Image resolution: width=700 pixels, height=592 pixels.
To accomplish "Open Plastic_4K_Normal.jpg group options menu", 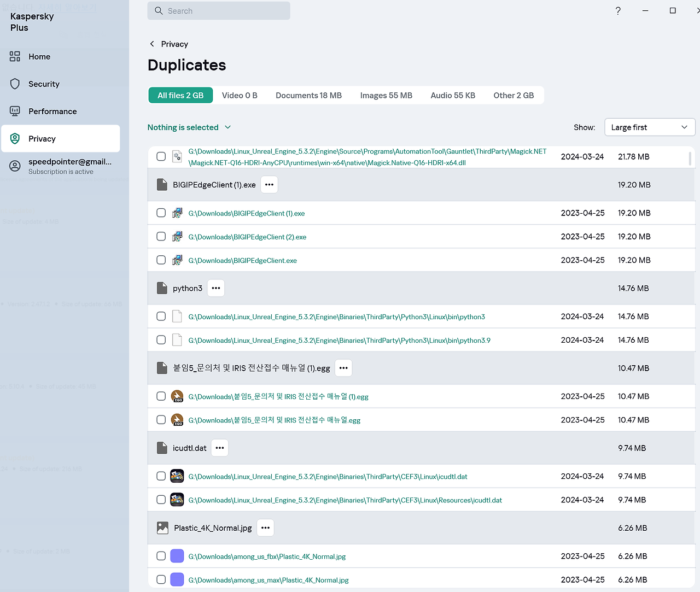I will point(265,528).
